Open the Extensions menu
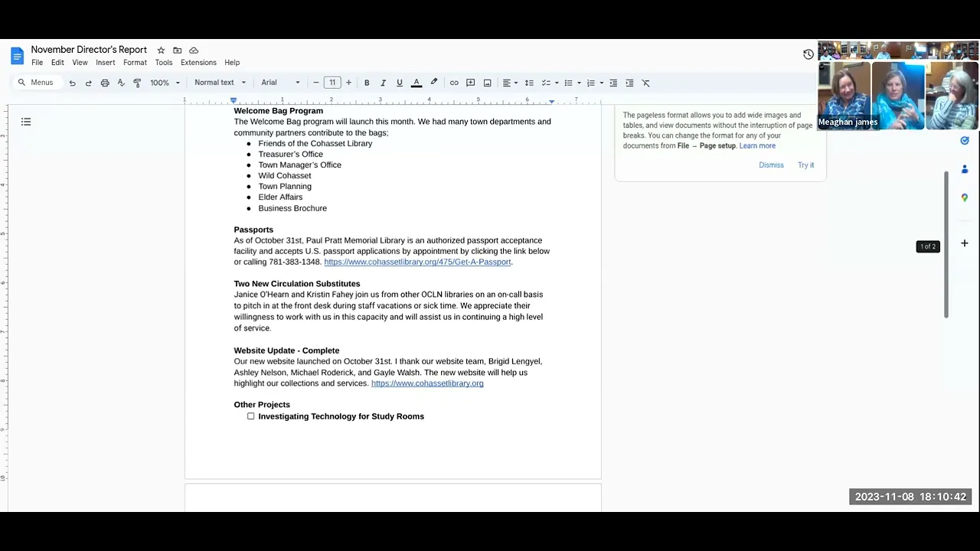 point(198,63)
